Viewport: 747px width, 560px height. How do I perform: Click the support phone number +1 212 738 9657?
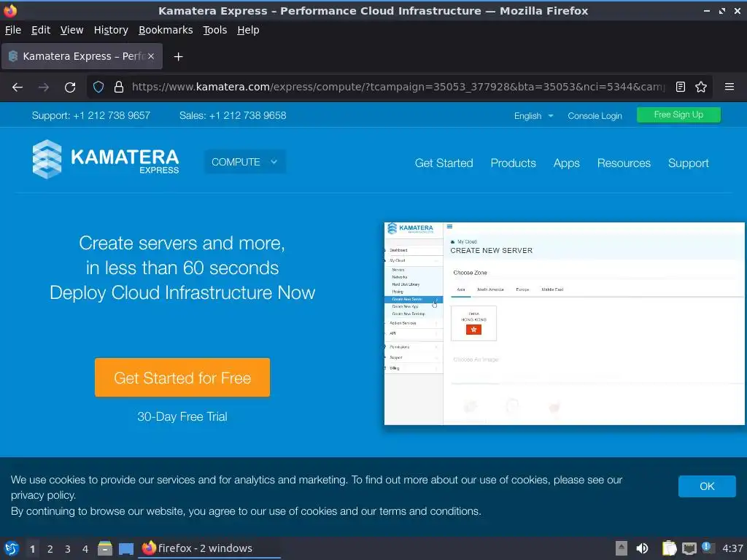click(112, 116)
